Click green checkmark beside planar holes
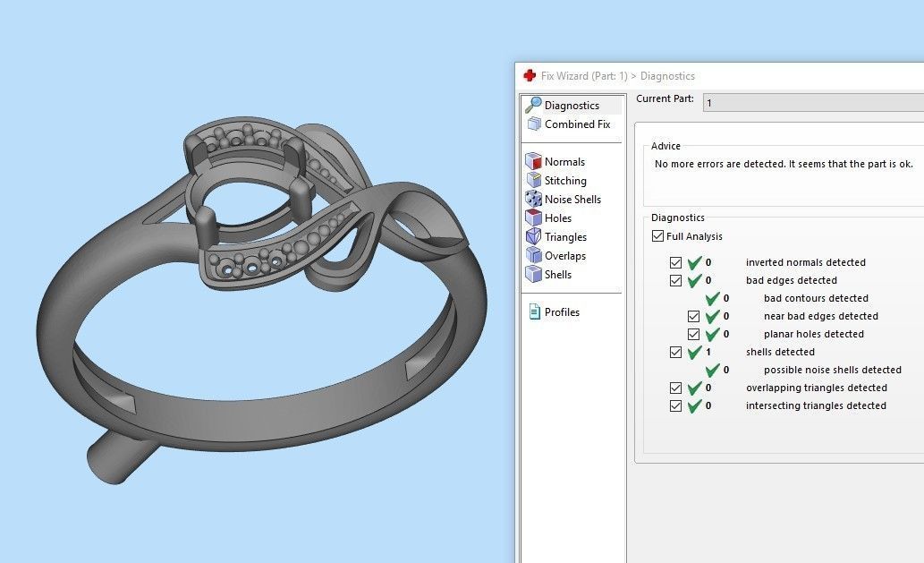 [x=712, y=334]
